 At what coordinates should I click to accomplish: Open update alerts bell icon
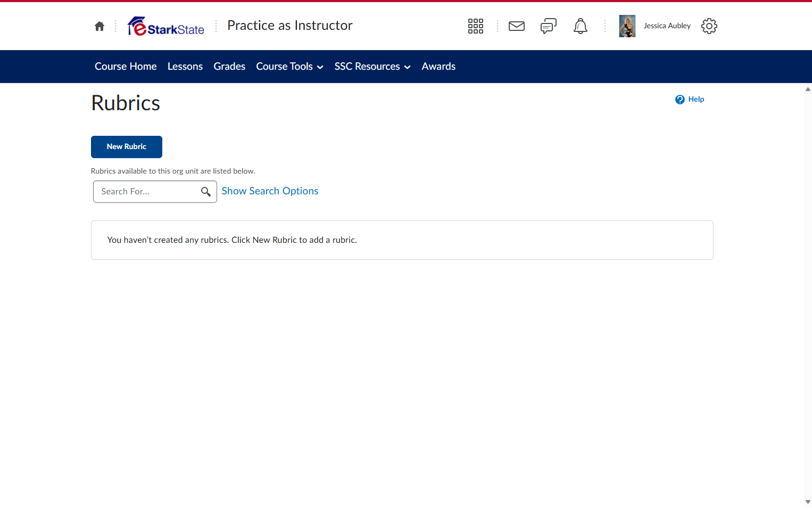(581, 26)
